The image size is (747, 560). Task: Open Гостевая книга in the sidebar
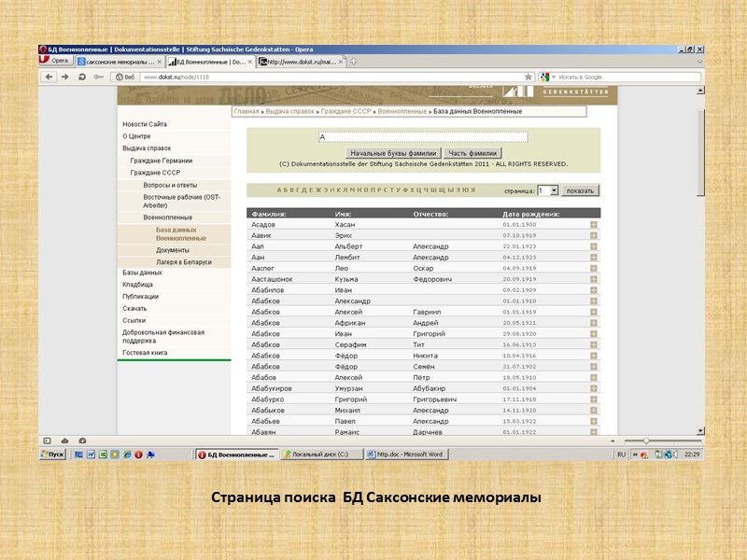pyautogui.click(x=145, y=353)
